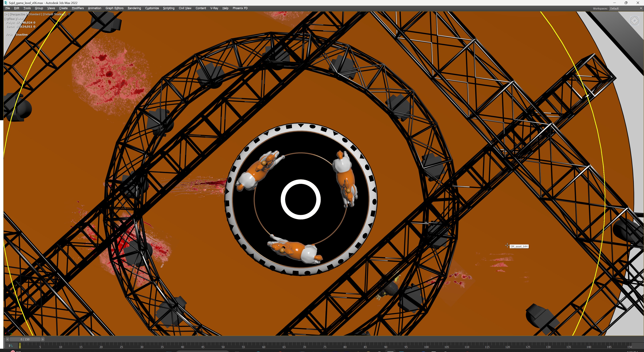Open the Modifiers menu

click(78, 8)
